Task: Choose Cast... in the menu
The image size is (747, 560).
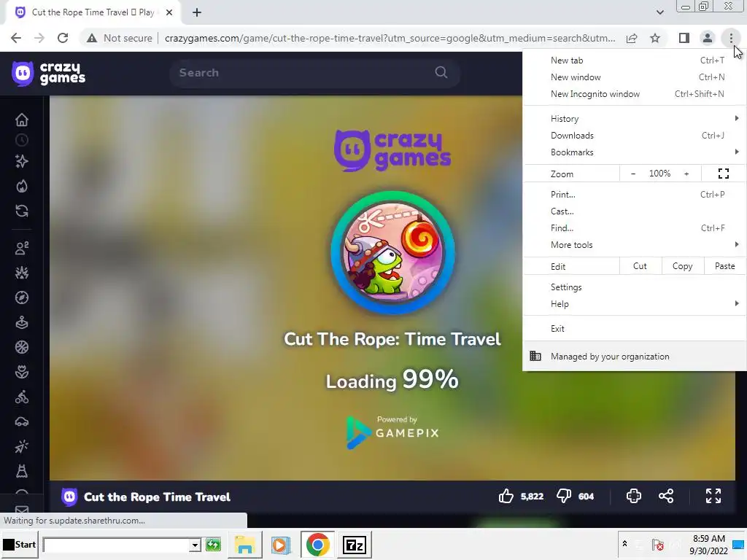Action: (635, 211)
